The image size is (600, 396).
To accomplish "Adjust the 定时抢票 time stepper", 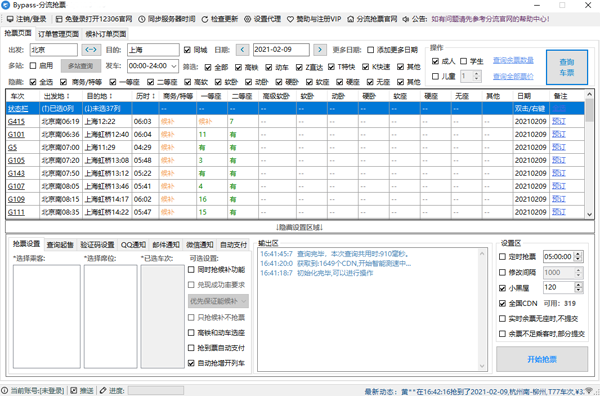I will pyautogui.click(x=579, y=257).
